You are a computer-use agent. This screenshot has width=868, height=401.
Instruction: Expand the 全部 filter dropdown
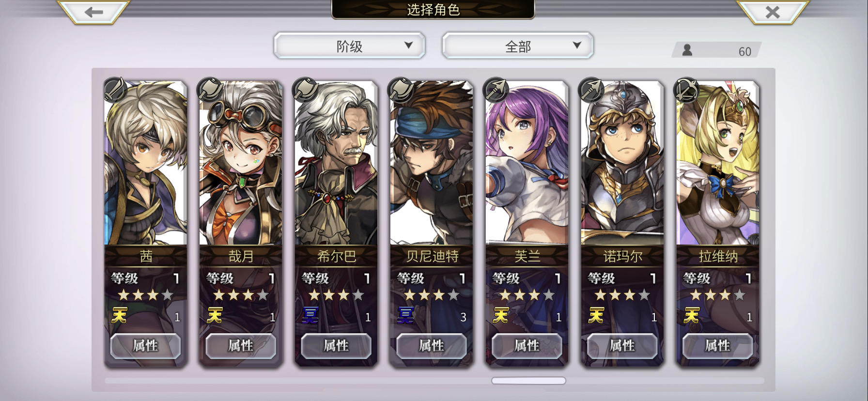[518, 46]
